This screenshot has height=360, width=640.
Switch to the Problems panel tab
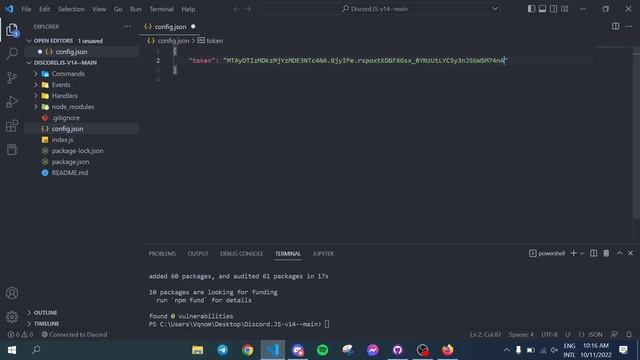(x=162, y=253)
